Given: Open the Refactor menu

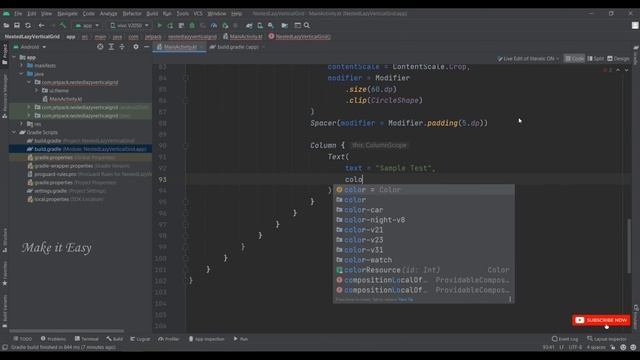Looking at the screenshot, I should click(x=132, y=13).
